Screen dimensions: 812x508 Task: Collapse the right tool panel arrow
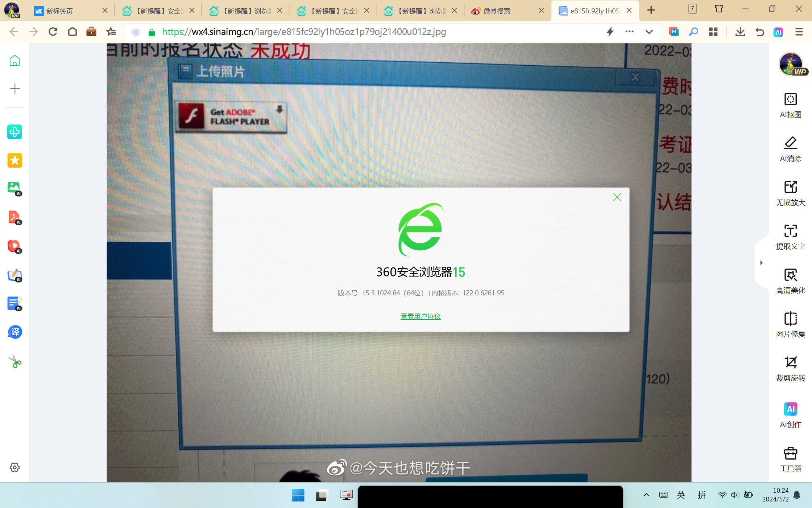coord(762,263)
